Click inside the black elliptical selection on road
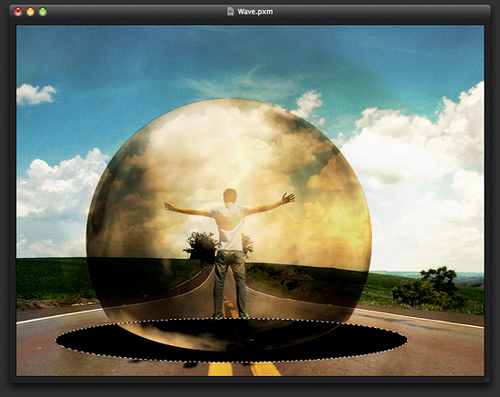Screen dimensions: 500x397 231,340
